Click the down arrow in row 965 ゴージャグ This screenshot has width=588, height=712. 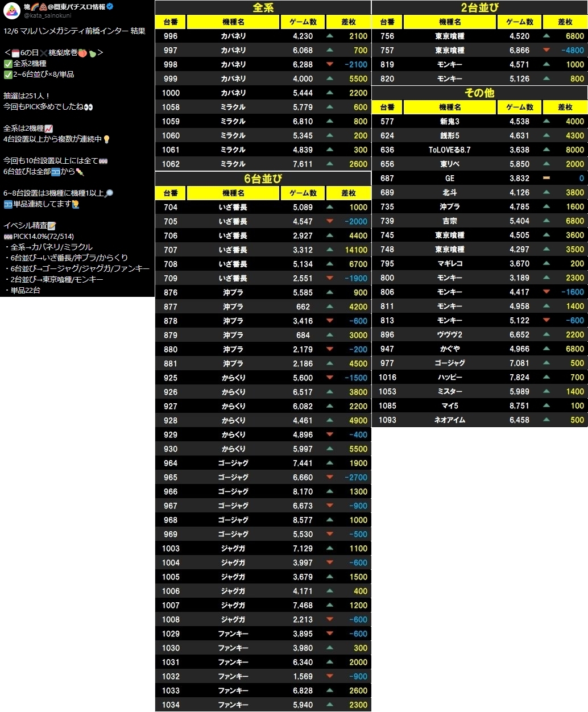330,477
